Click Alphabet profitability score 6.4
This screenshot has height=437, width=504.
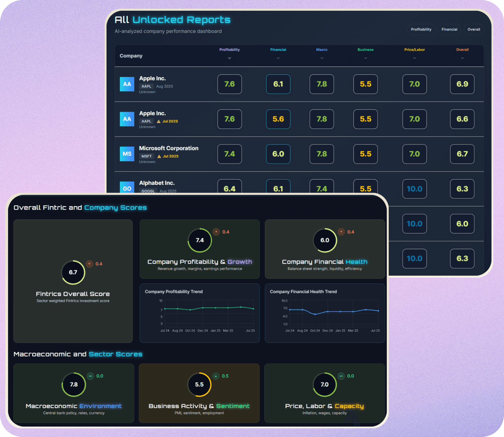pyautogui.click(x=229, y=187)
